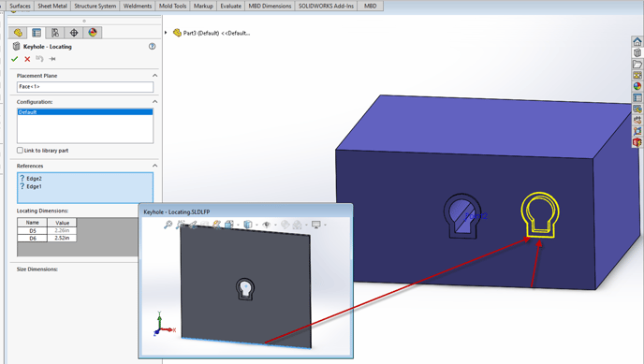Image resolution: width=644 pixels, height=364 pixels.
Task: Click the pushpin keep-visible icon
Action: (52, 59)
